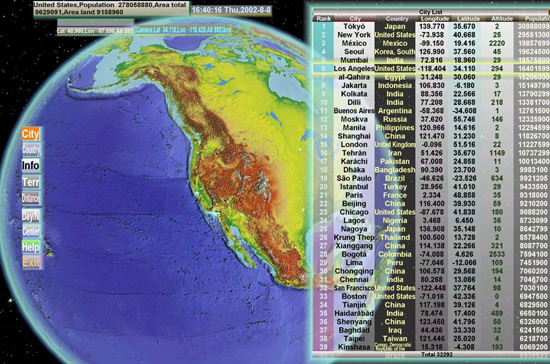The image size is (550, 364).
Task: Click the Center view button
Action: [31, 231]
